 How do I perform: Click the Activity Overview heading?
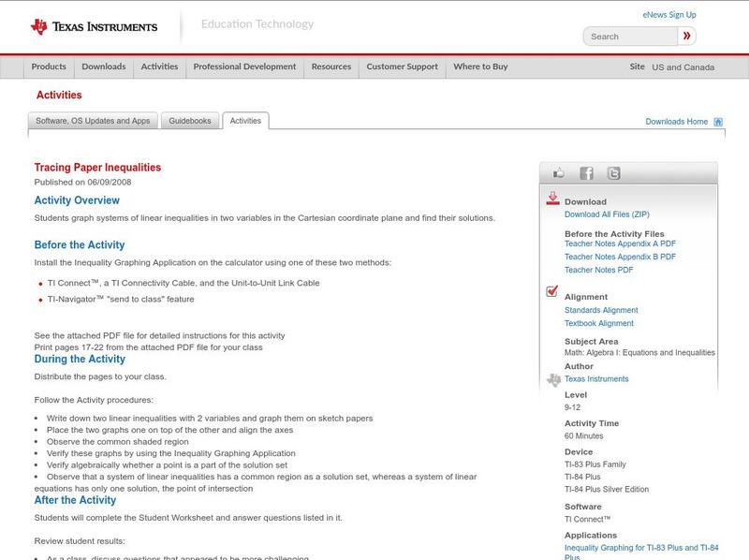77,200
